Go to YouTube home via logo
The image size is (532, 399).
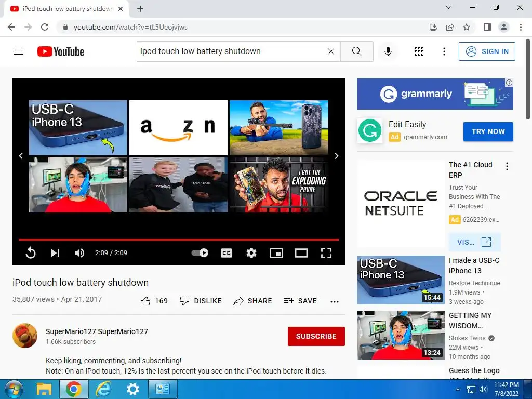coord(61,51)
